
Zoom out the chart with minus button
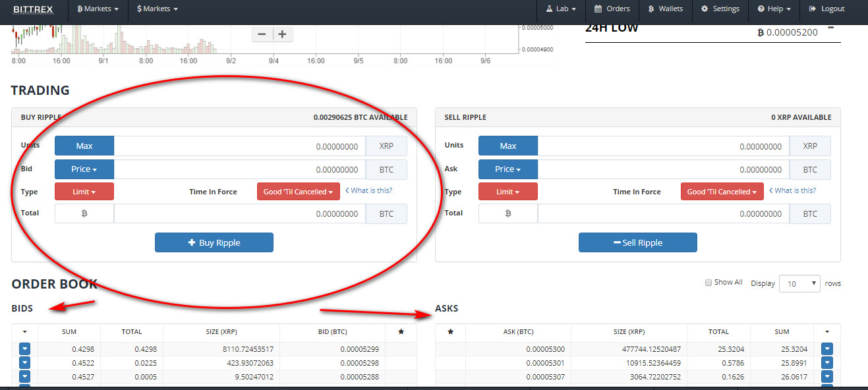262,34
